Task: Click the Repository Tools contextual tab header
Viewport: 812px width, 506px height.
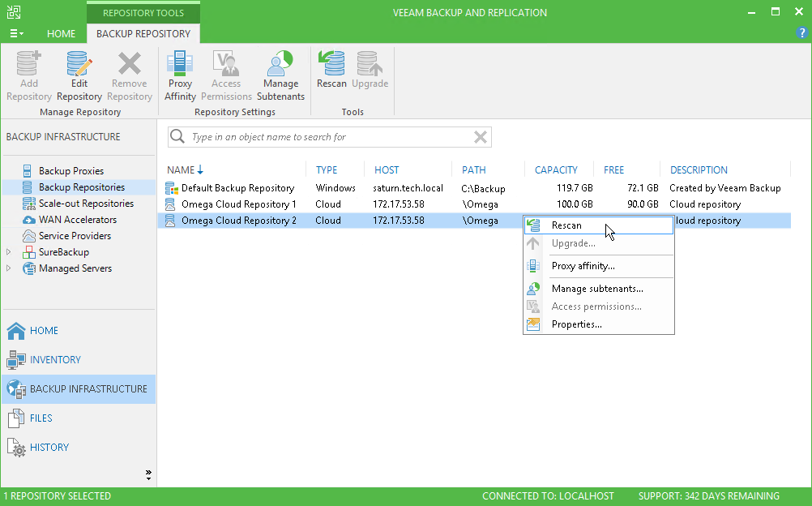Action: 143,13
